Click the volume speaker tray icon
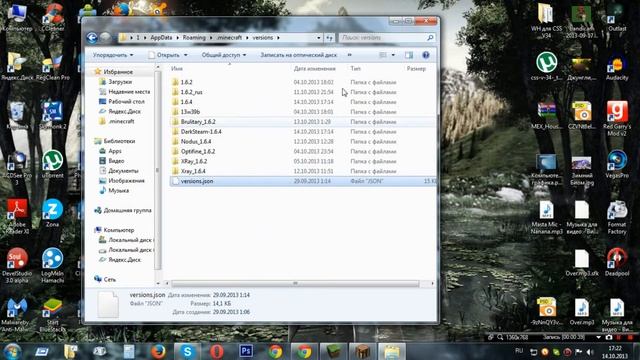This screenshot has width=640, height=360. coord(590,352)
